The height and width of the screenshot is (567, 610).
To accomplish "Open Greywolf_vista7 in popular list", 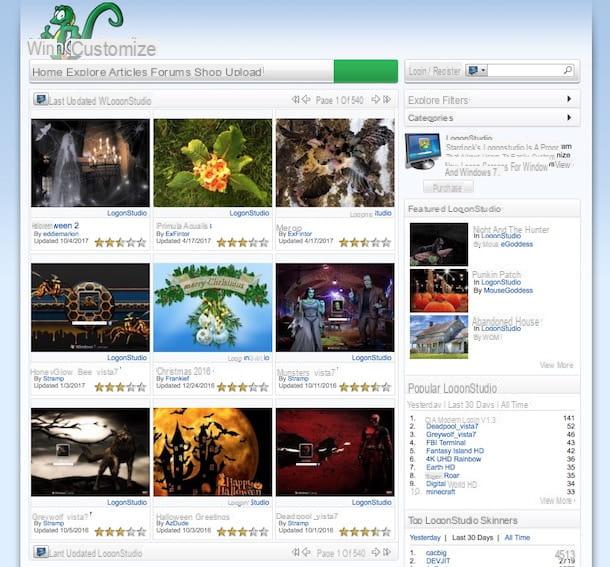I will [x=451, y=434].
